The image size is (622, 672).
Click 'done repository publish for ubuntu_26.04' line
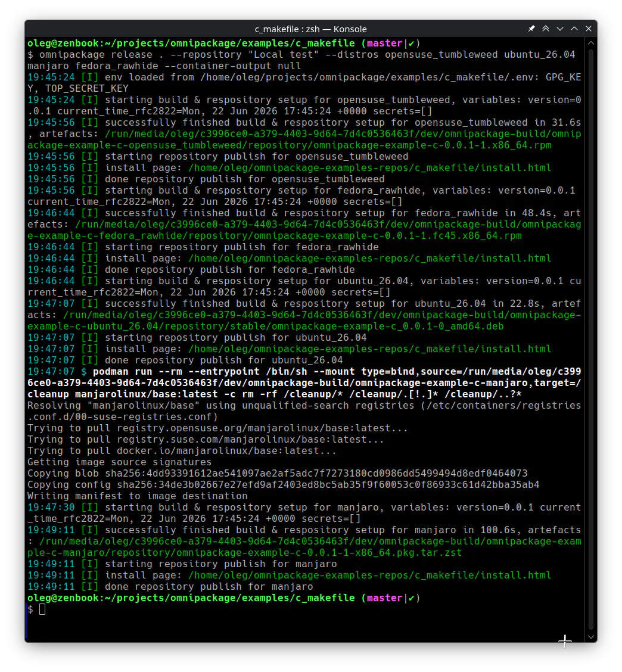(185, 360)
